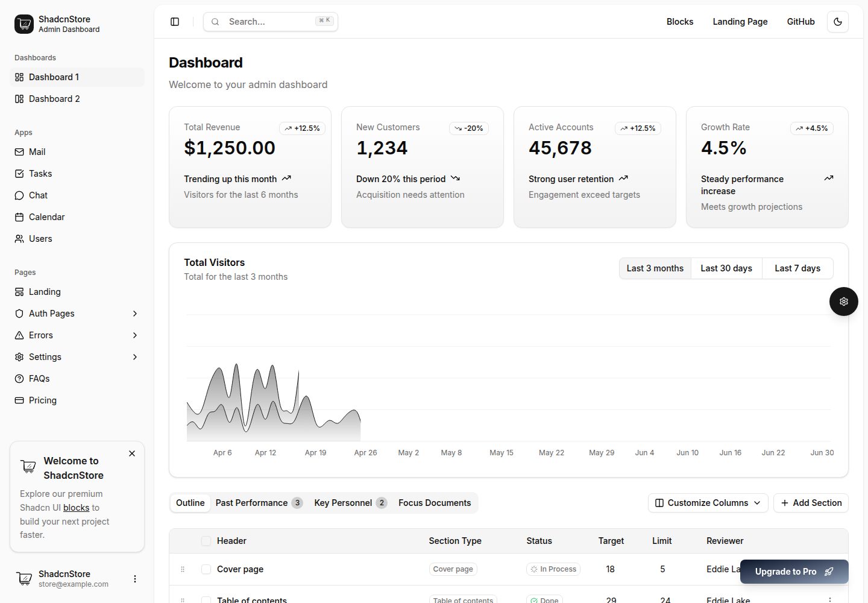Focus the Search input field
This screenshot has width=868, height=603.
[x=271, y=22]
